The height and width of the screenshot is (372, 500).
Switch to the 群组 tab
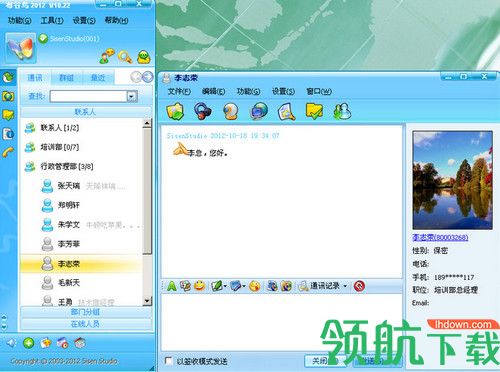click(x=66, y=78)
